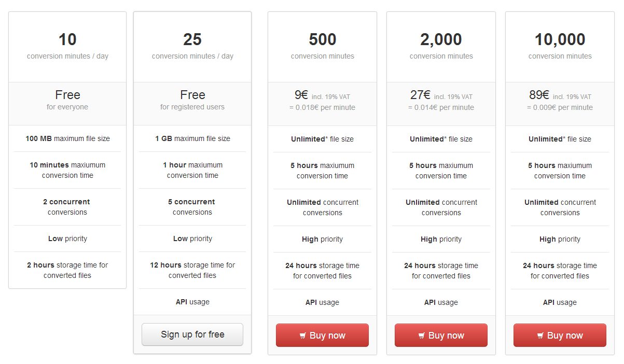Click "100 MB maximum file size" feature row
This screenshot has width=624, height=364.
[67, 138]
